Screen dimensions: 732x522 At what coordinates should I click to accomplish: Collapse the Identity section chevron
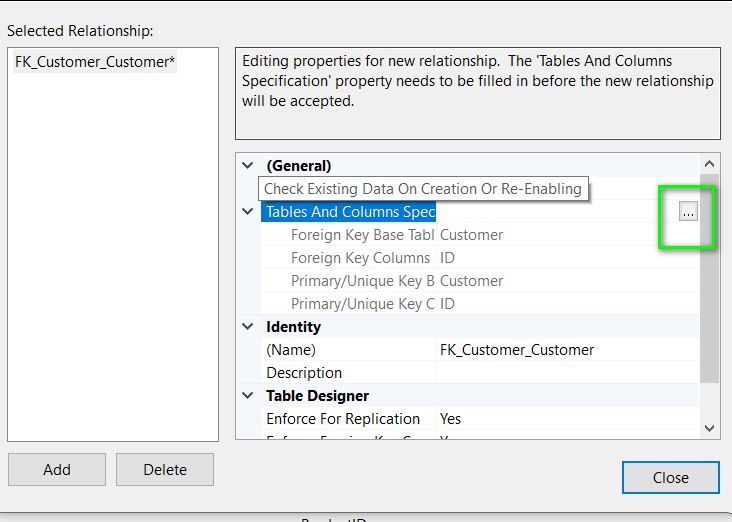click(248, 327)
